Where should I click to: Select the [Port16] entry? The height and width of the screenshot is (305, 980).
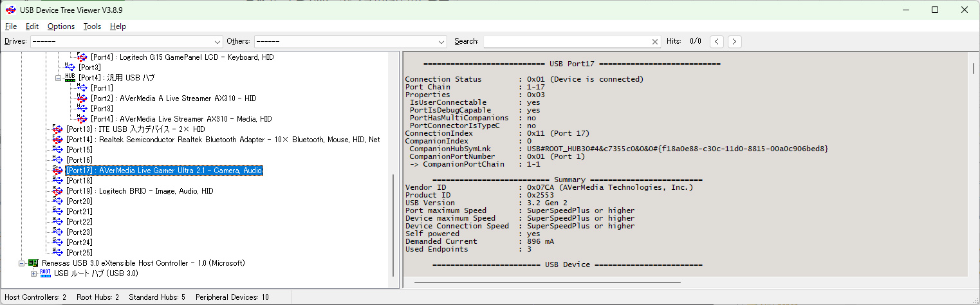pyautogui.click(x=80, y=160)
